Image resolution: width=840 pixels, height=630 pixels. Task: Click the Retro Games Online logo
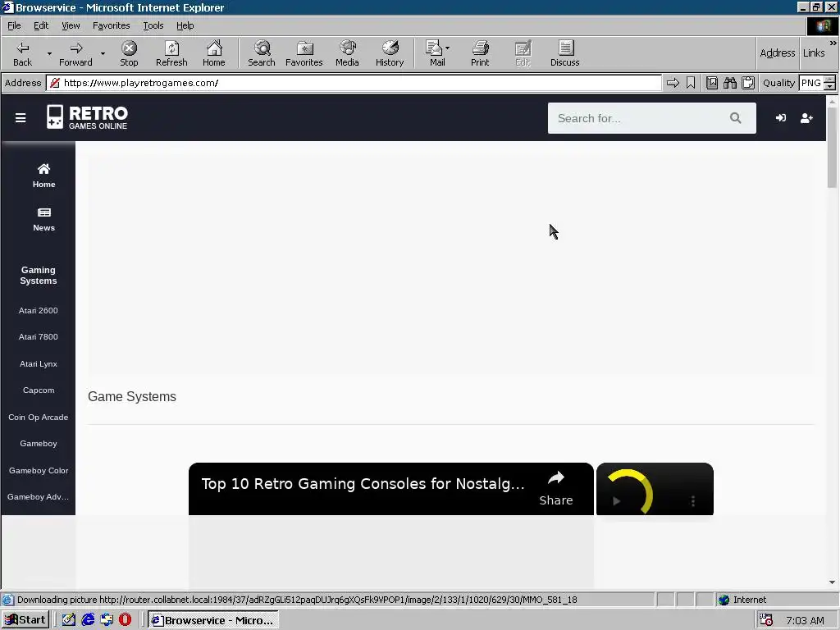click(87, 117)
